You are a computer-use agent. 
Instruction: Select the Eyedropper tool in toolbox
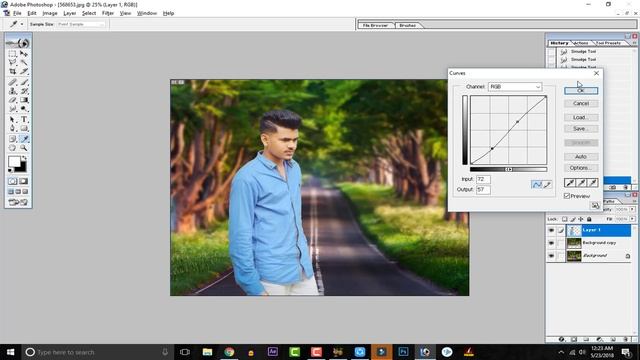[x=24, y=139]
